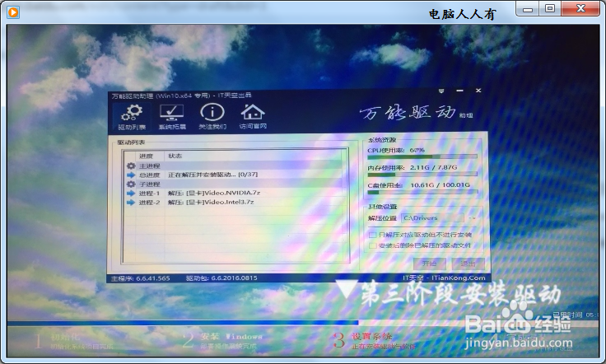Image resolution: width=606 pixels, height=364 pixels.
Task: Click the 进程-1 row arrow icon
Action: (131, 194)
